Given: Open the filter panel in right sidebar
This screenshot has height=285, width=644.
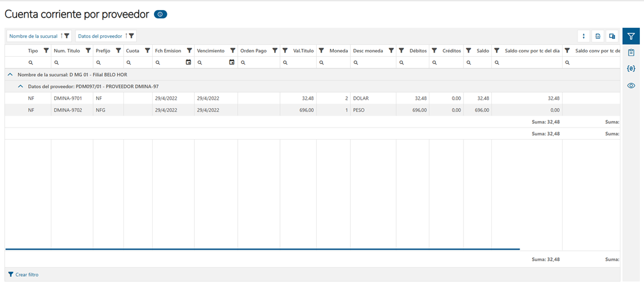Looking at the screenshot, I should tap(631, 37).
